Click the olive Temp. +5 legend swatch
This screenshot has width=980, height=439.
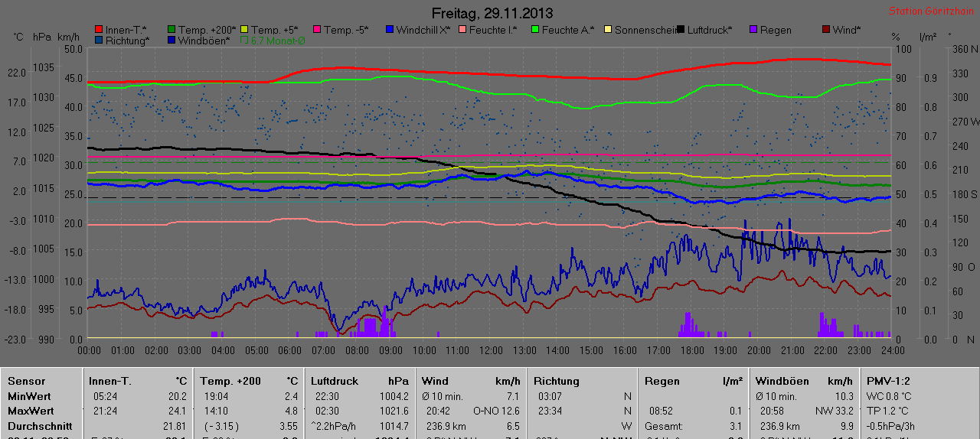[244, 30]
